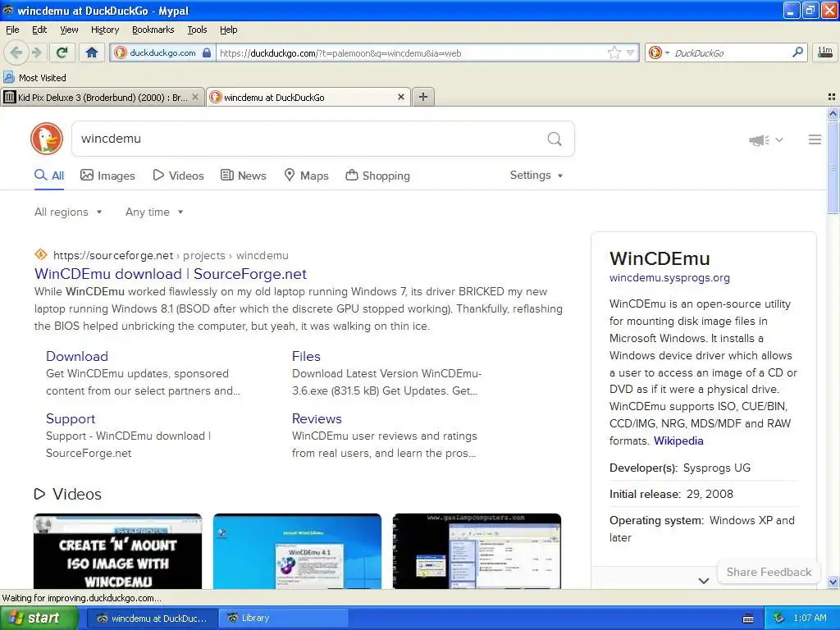Expand dropdown chevron beside megaphone
Screen dimensions: 840x630
(x=779, y=139)
